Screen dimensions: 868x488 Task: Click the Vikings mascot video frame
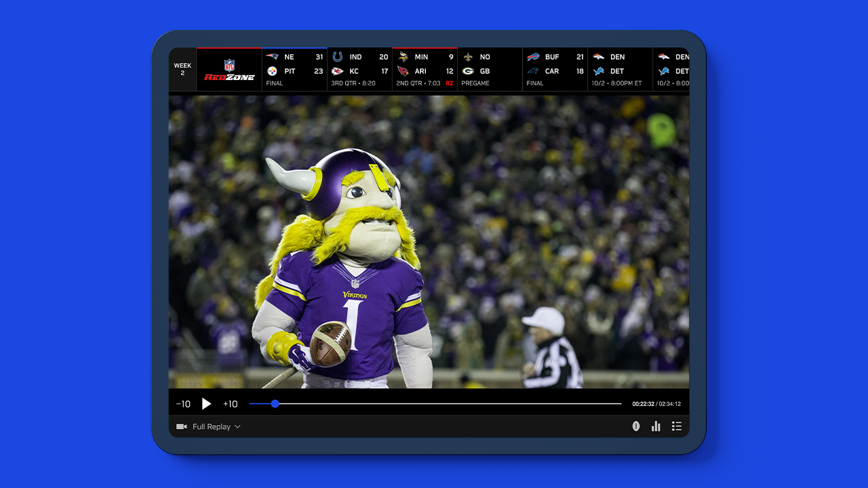[429, 241]
